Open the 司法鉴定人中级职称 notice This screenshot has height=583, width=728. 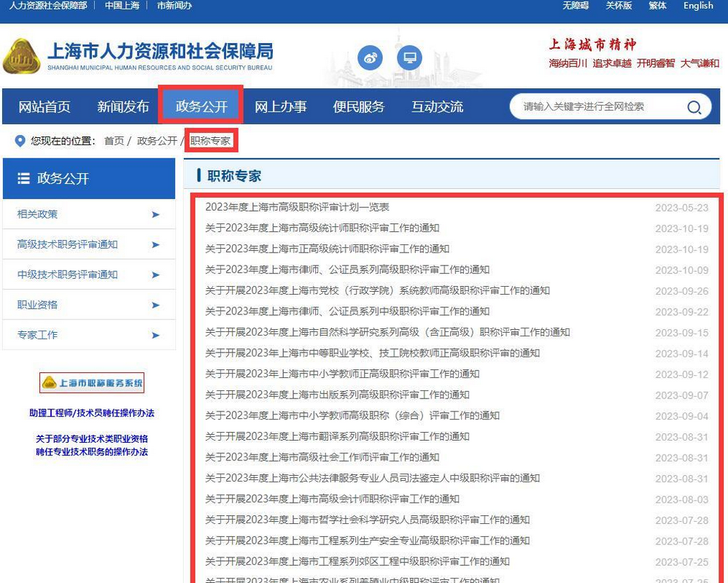pyautogui.click(x=372, y=478)
